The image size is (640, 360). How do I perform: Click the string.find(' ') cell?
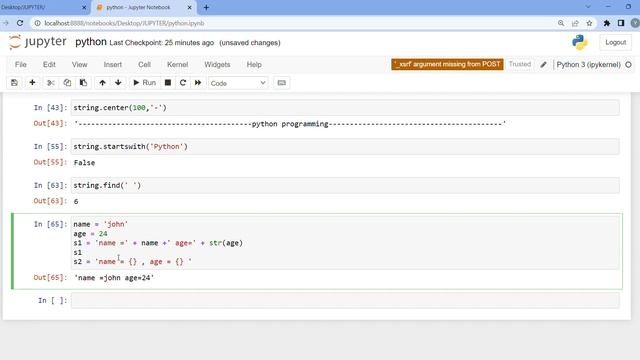coord(345,185)
